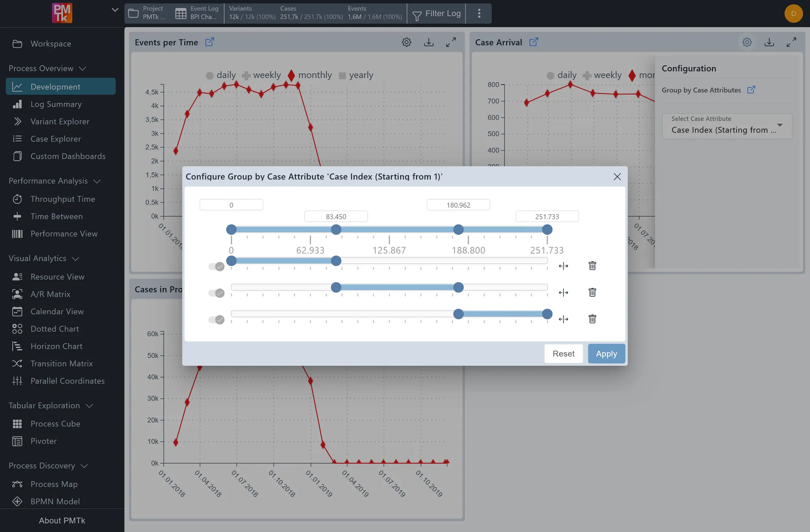This screenshot has width=810, height=532.
Task: Open Log Summary in the sidebar
Action: [61, 104]
